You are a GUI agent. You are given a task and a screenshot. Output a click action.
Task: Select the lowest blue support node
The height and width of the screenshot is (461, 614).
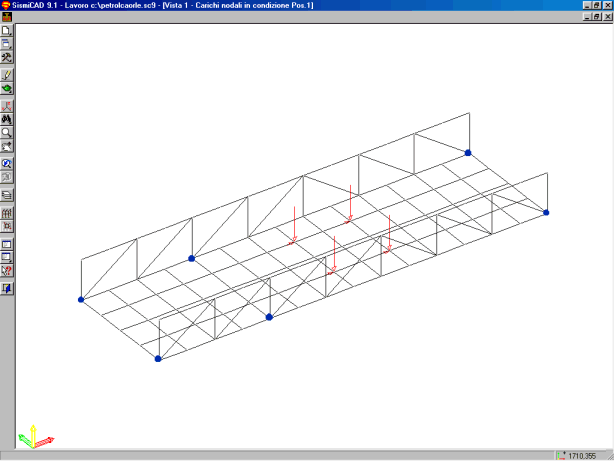pos(158,359)
